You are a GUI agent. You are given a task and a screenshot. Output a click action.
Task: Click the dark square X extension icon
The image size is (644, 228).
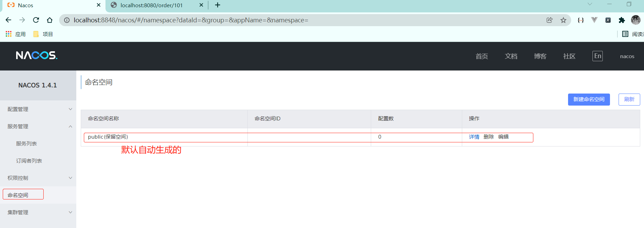click(608, 20)
